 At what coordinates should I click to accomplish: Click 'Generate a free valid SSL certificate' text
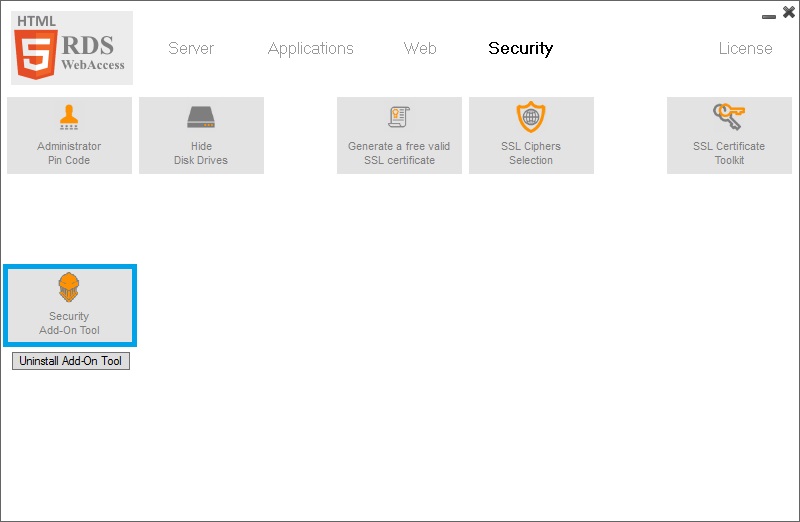click(399, 153)
